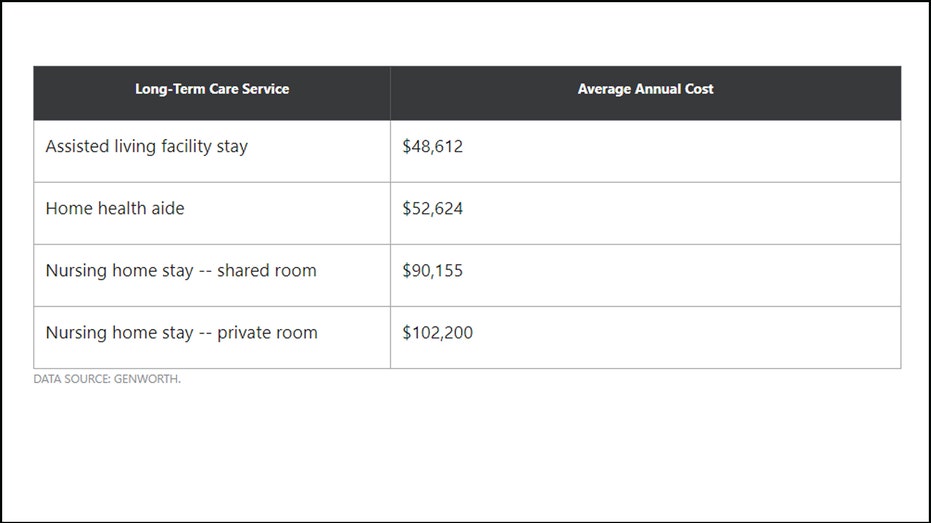
Task: Select the $90,155 cost cell
Action: point(645,275)
